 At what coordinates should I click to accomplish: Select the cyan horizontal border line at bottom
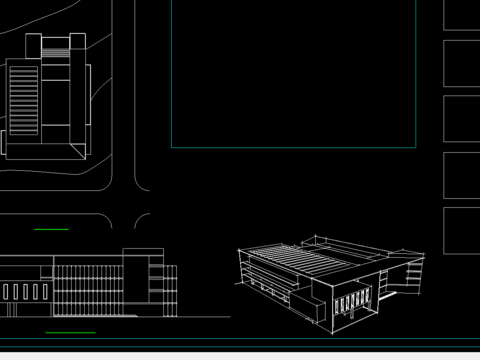click(x=240, y=339)
